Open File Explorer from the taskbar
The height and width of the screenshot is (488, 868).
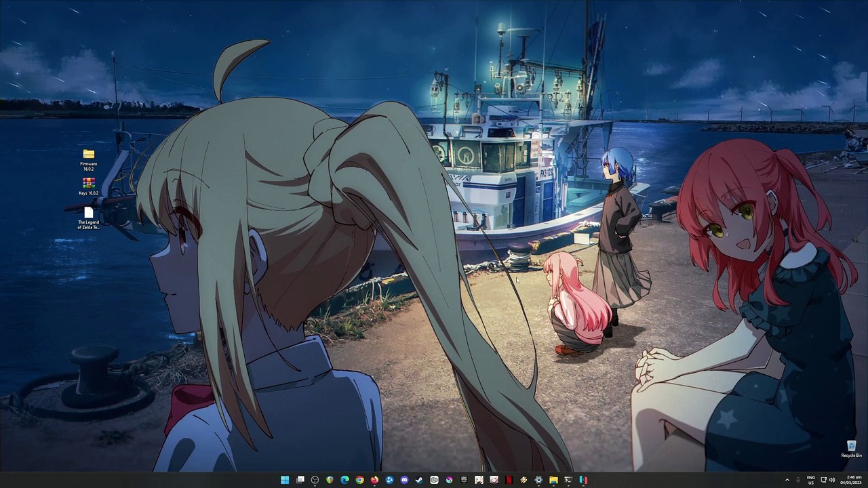click(553, 480)
